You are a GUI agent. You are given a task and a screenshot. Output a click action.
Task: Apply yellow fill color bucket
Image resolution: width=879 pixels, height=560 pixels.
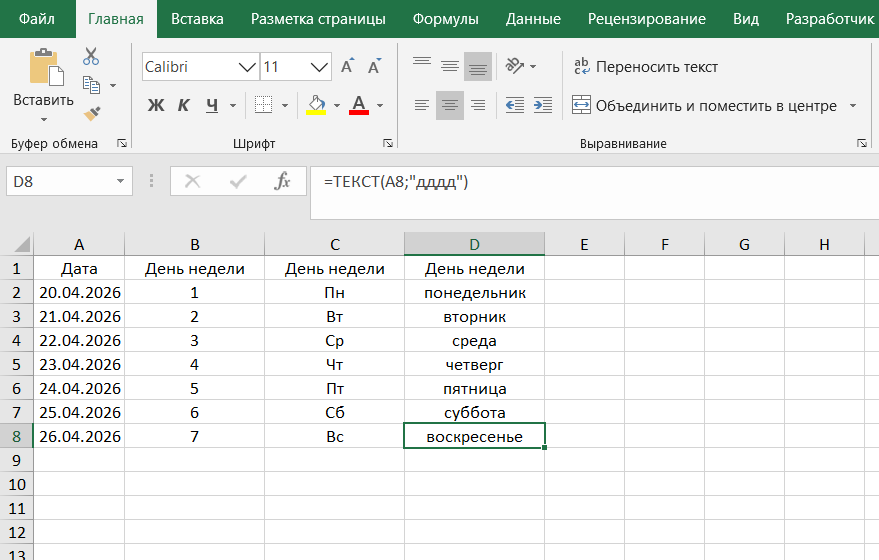click(316, 105)
